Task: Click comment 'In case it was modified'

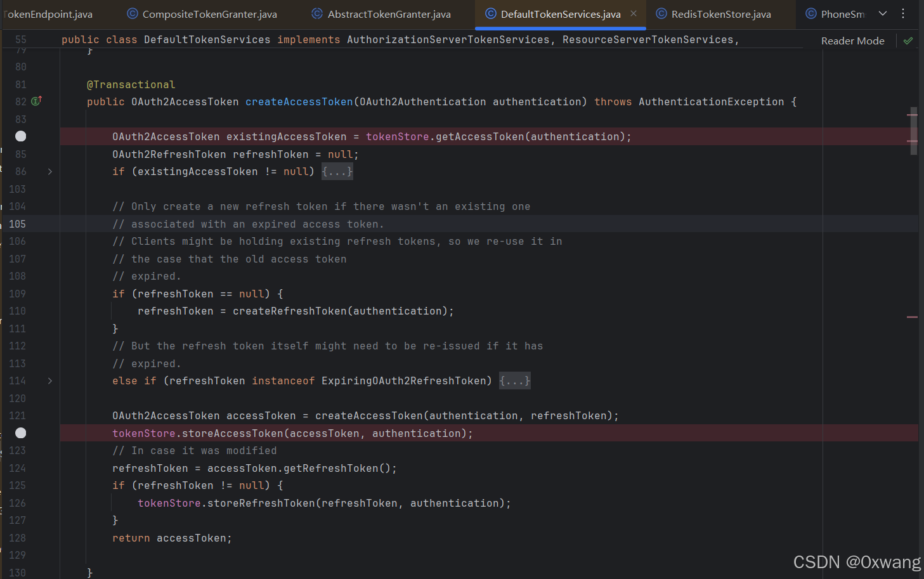Action: [195, 451]
